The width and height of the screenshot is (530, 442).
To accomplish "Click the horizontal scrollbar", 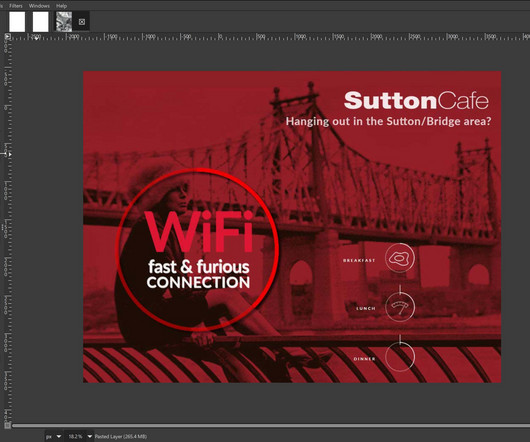I will click(270, 425).
